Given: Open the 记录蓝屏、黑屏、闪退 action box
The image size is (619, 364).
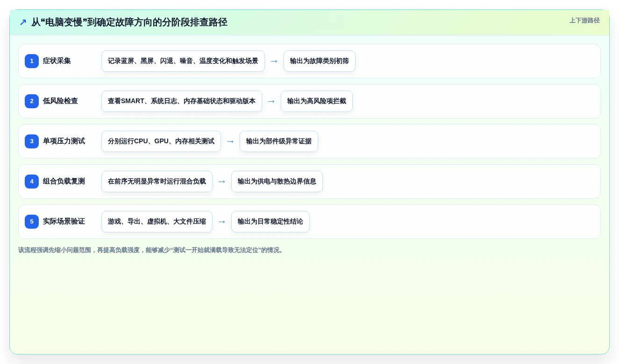Looking at the screenshot, I should [x=183, y=61].
